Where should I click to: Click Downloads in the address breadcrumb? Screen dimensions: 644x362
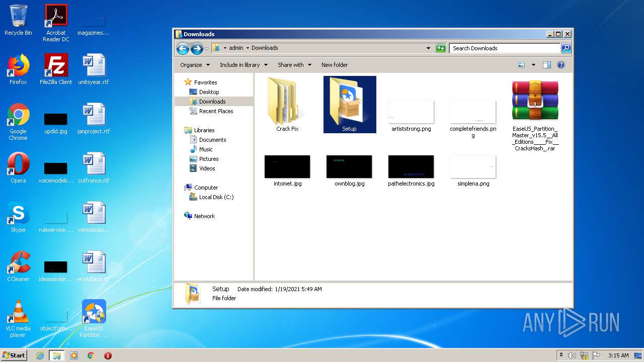pyautogui.click(x=265, y=48)
